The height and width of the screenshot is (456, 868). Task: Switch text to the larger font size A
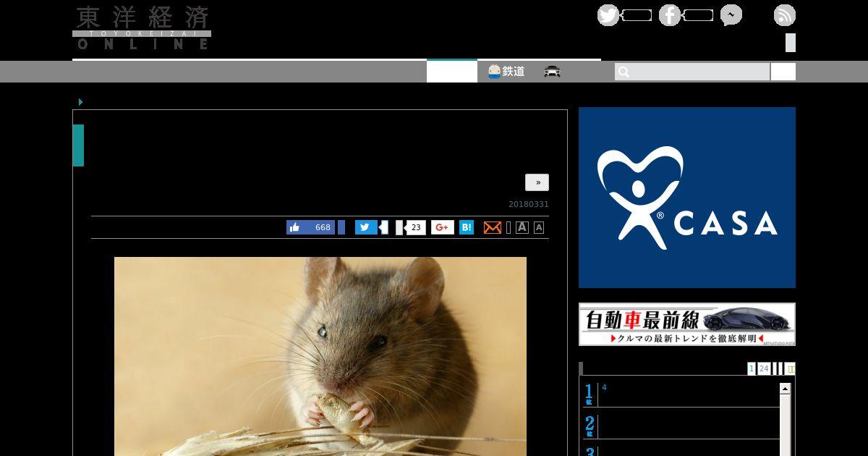tap(522, 227)
